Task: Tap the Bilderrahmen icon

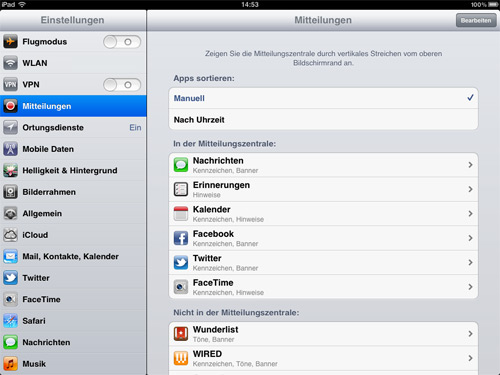Action: click(10, 192)
